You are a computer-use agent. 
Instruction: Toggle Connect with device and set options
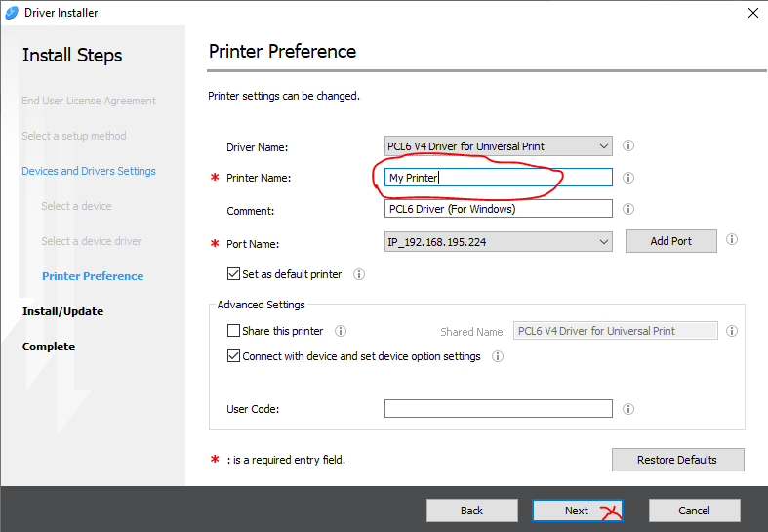tap(233, 357)
